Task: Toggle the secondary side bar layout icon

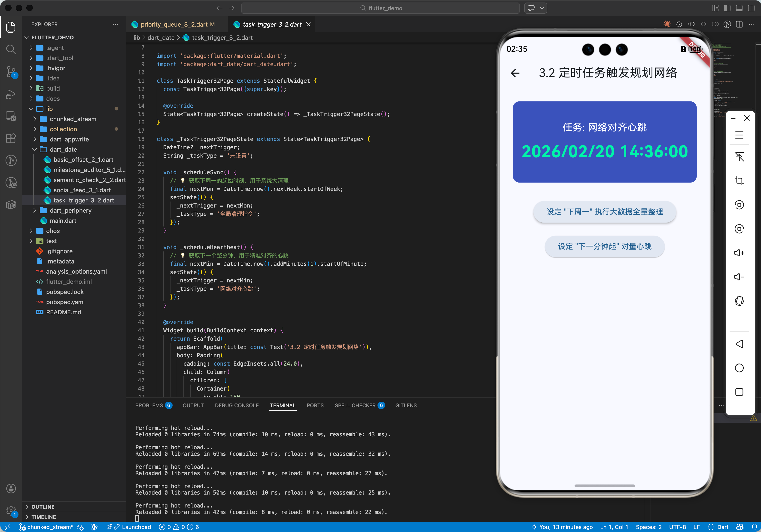Action: pos(751,8)
